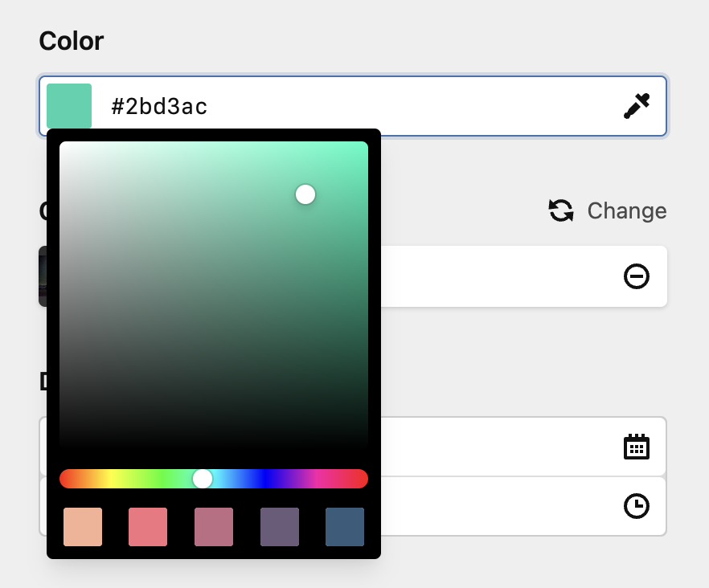Select the steel blue preset swatch
Screen dimensions: 709x588
pos(344,527)
